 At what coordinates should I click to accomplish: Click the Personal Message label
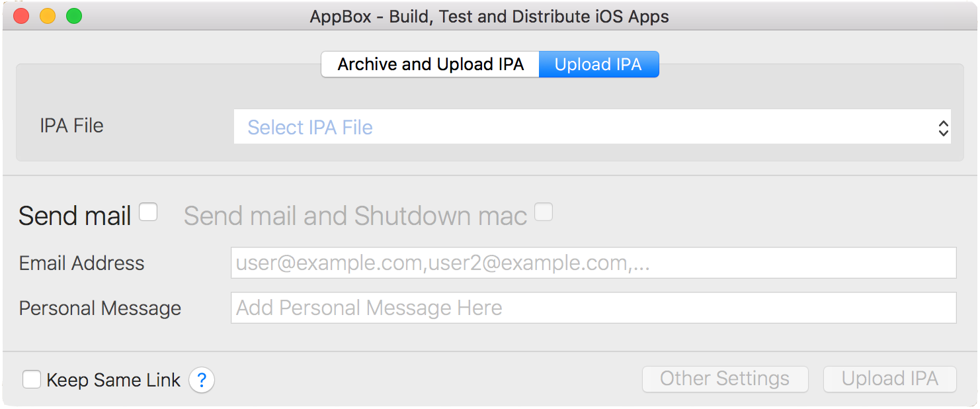click(x=100, y=308)
